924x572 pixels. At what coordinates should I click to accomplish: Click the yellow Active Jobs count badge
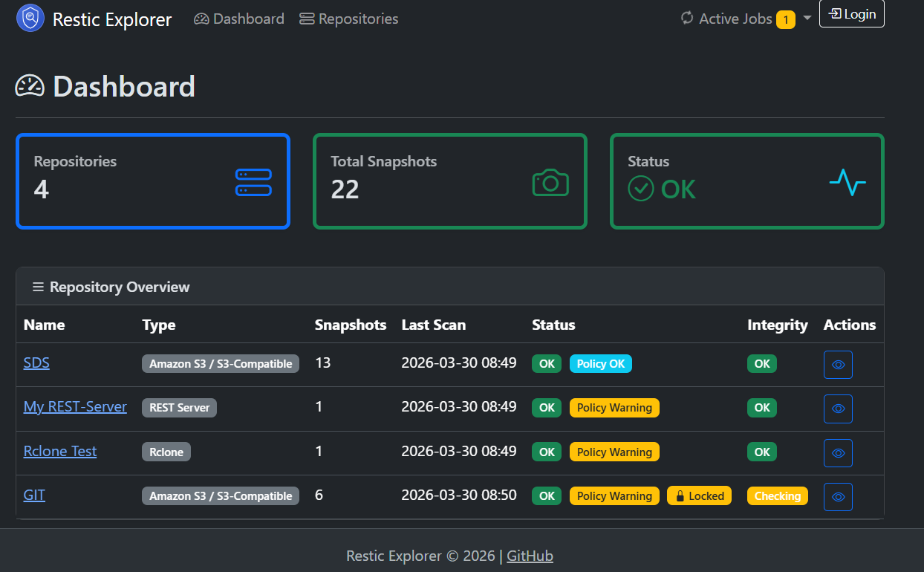[786, 19]
